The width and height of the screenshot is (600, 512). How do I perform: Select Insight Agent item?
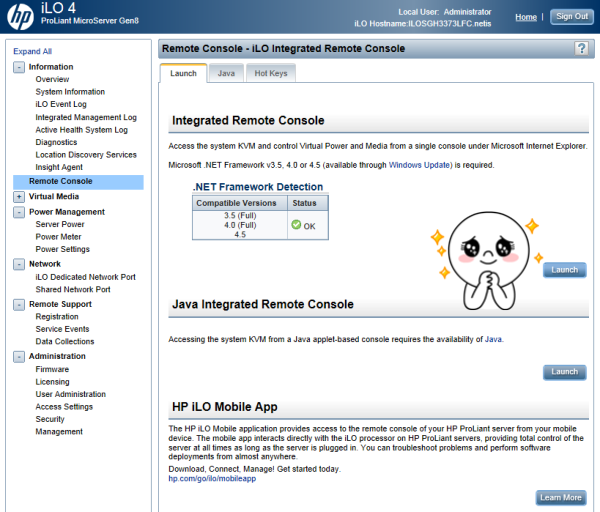pyautogui.click(x=59, y=167)
